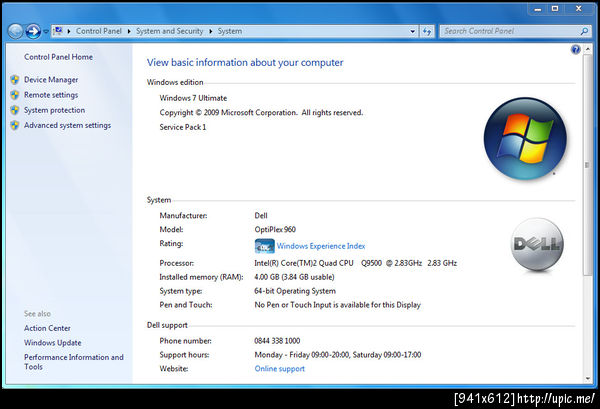Click the scrollbar down arrow

point(588,379)
